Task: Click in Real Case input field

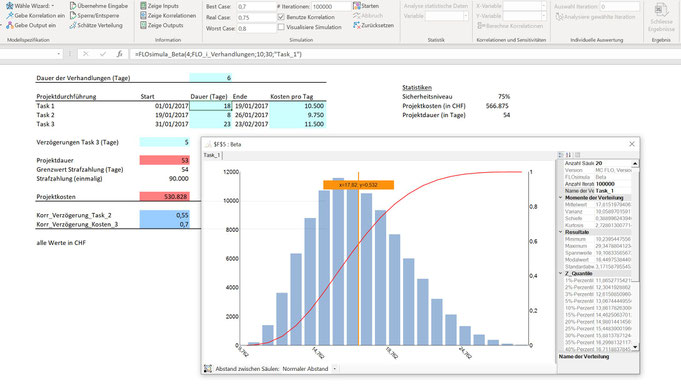Action: point(256,17)
